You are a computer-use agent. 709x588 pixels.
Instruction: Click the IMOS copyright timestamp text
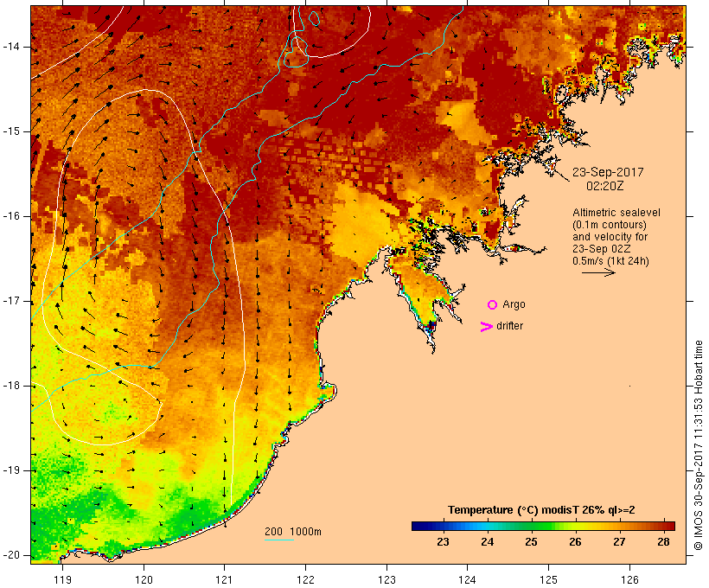pyautogui.click(x=699, y=445)
